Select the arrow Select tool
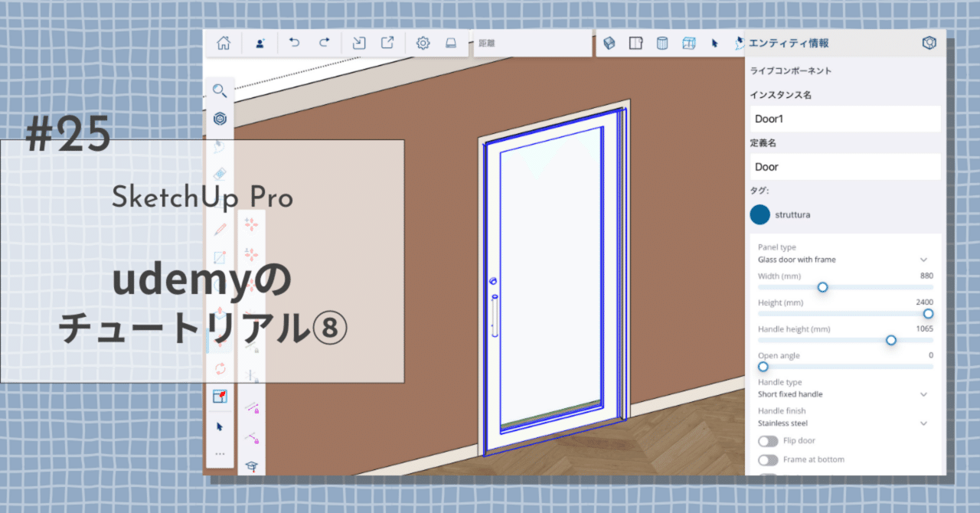 (220, 426)
